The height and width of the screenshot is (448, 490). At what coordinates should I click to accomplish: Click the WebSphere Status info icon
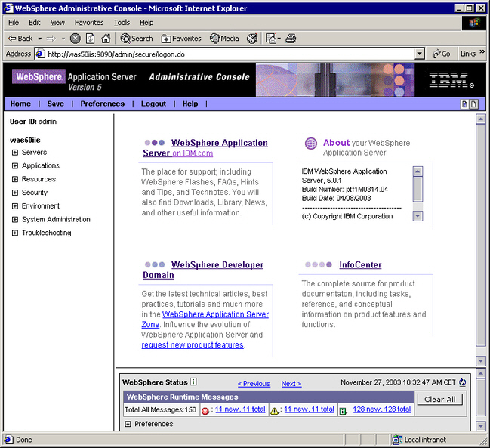[x=193, y=382]
